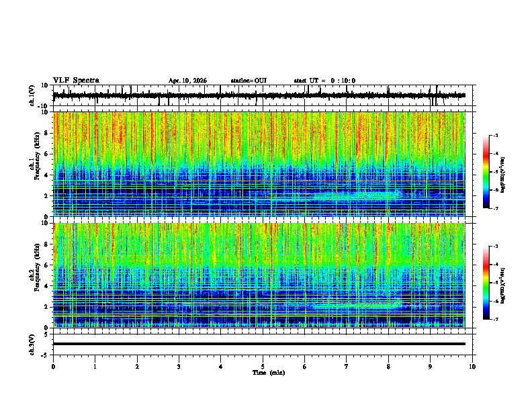Click the ch.1 voltage waveform trace
The height and width of the screenshot is (411, 532).
click(x=259, y=95)
